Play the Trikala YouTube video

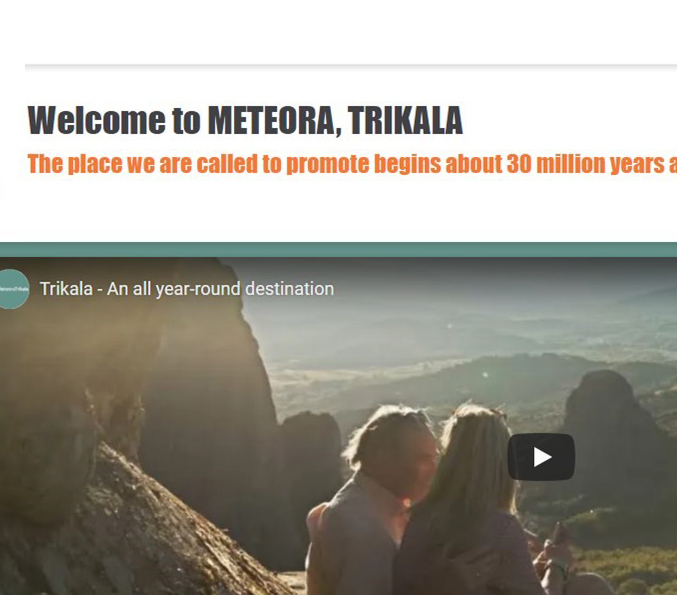[541, 457]
